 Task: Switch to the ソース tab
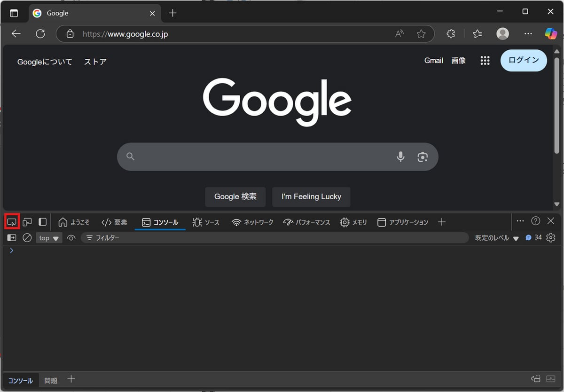[206, 222]
